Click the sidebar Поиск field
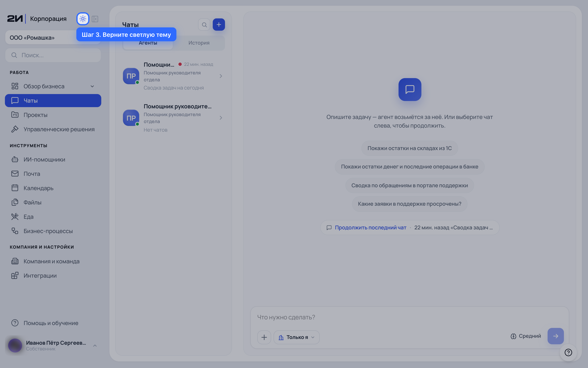588x368 pixels. click(x=53, y=55)
